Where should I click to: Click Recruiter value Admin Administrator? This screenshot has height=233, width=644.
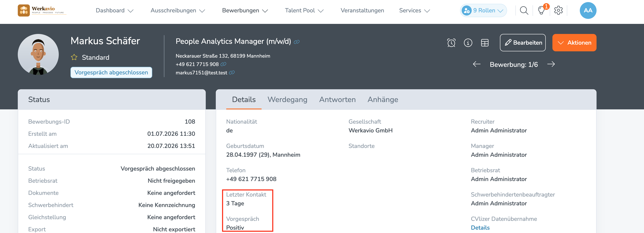click(x=499, y=131)
